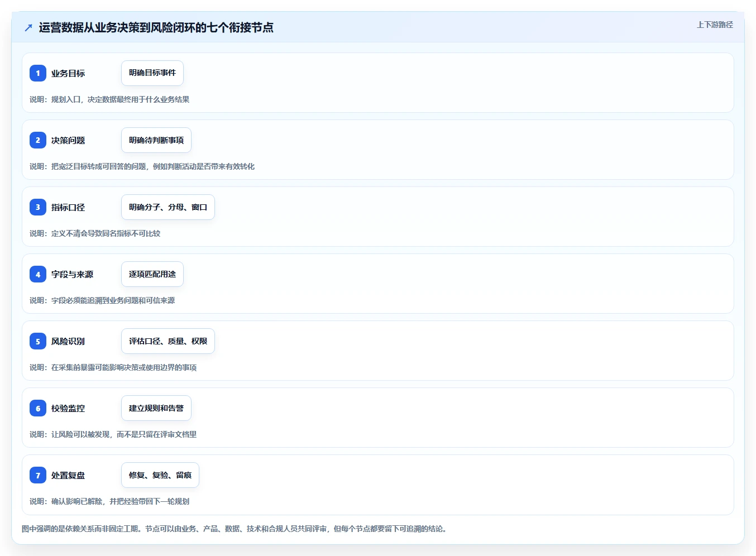Click the footer note starting 图中强调的是依赖关系
Viewport: 756px width, 556px height.
coord(235,529)
